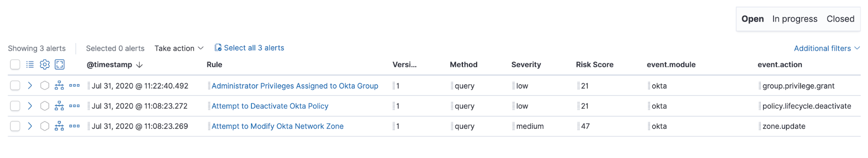Viewport: 868px width, 158px height.
Task: Open Administrator Privileges Assigned to Okta Group rule
Action: click(295, 86)
